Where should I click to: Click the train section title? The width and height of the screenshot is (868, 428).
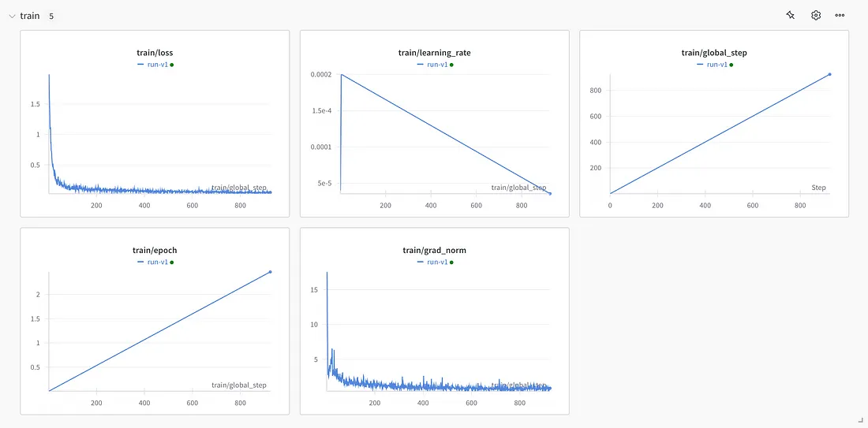[30, 16]
